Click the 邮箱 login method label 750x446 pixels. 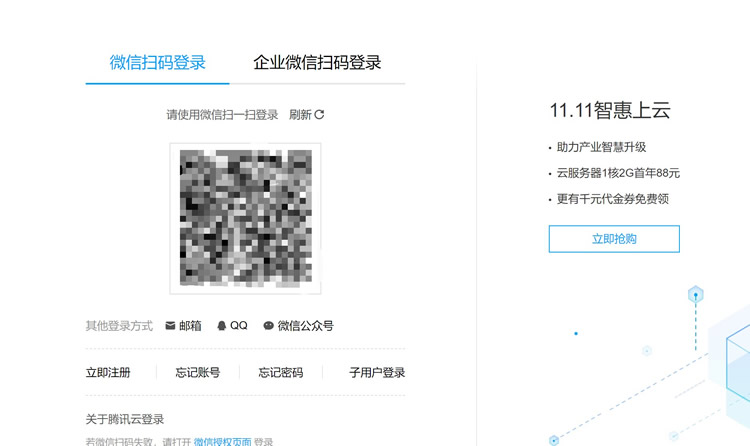(x=190, y=326)
